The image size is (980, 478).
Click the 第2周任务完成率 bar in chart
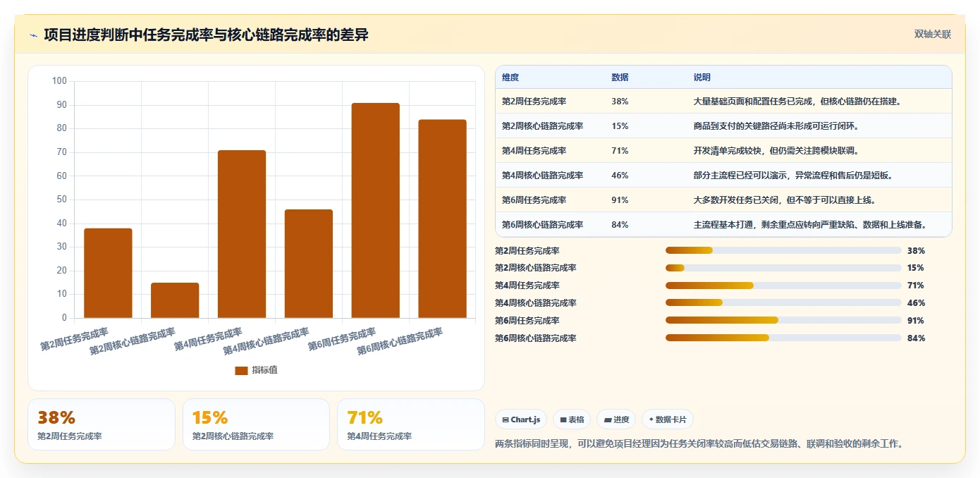click(x=108, y=273)
